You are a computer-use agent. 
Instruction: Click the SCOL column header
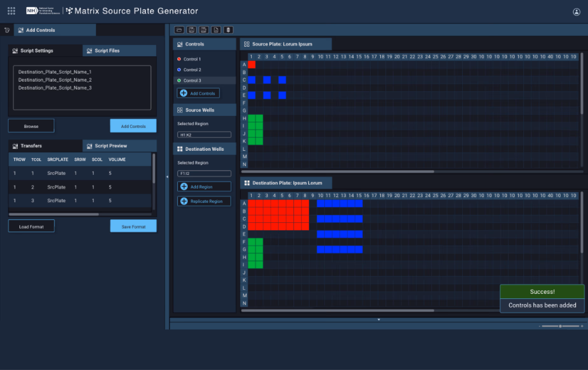[x=97, y=160]
